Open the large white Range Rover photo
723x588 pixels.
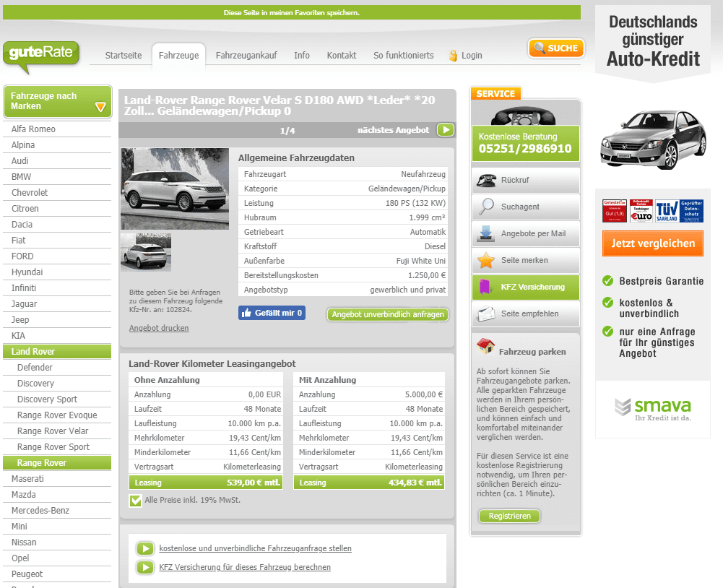coord(175,189)
